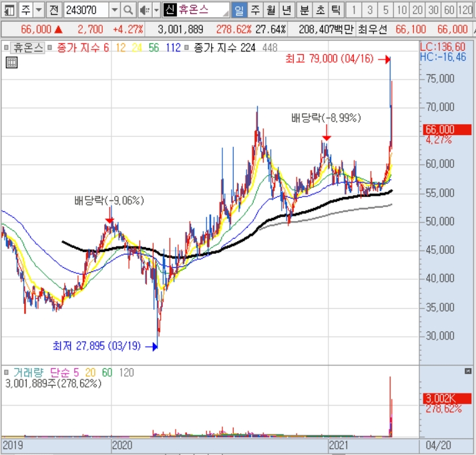476x455 pixels.
Task: Click the 거래량 volume indicator label
Action: (x=28, y=372)
